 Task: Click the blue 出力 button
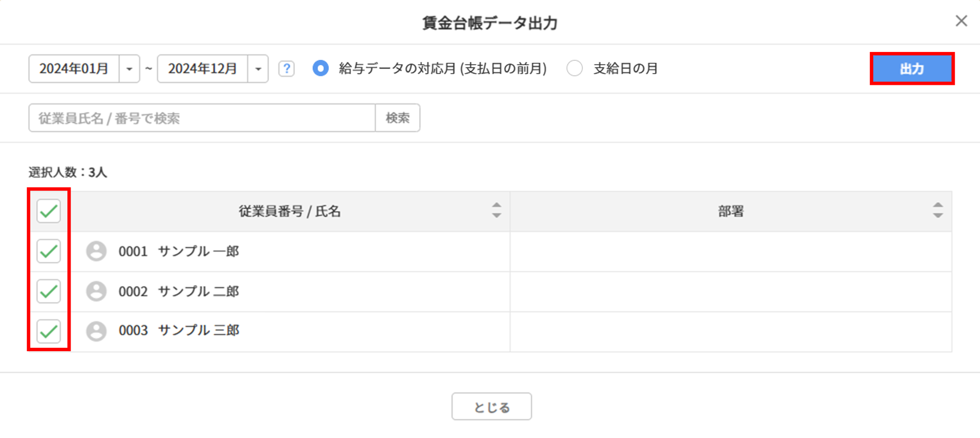(912, 69)
